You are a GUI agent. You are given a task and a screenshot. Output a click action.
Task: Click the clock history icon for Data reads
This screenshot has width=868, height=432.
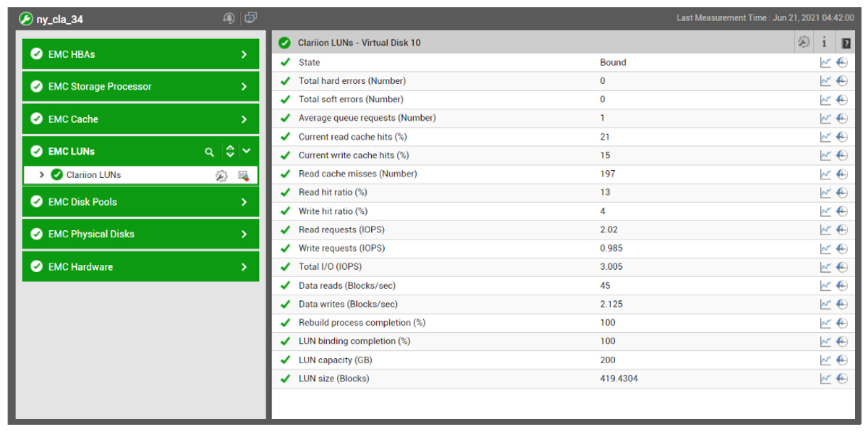tap(841, 285)
